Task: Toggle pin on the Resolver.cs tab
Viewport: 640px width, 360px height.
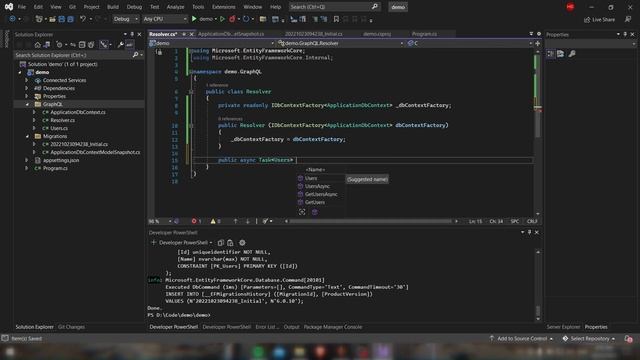Action: click(x=184, y=34)
